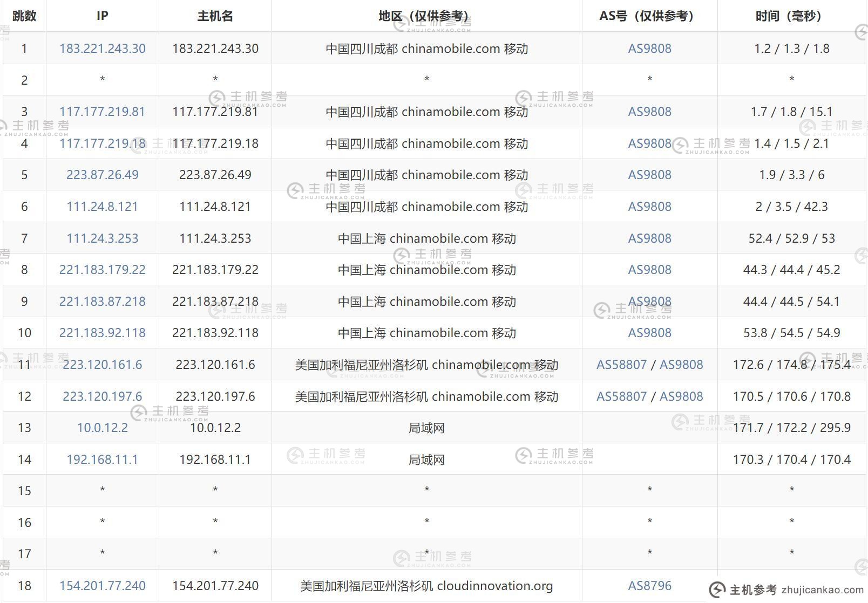Select hostname cell 117.177.219.81

(x=215, y=112)
